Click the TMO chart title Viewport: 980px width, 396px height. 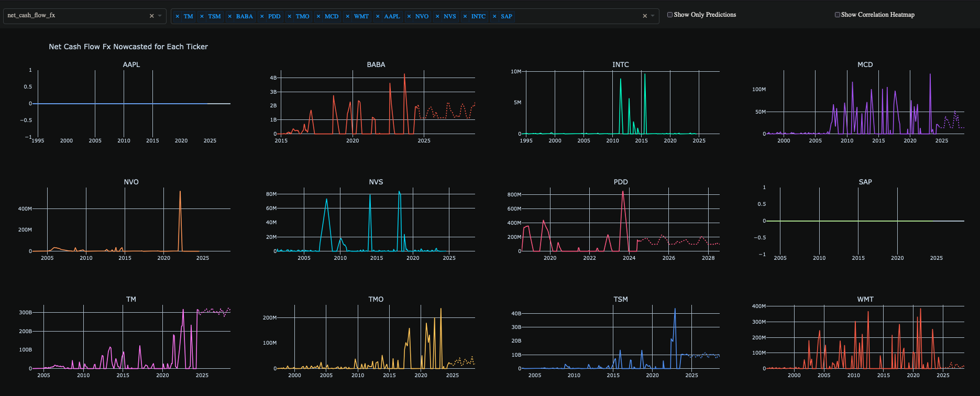pos(376,299)
